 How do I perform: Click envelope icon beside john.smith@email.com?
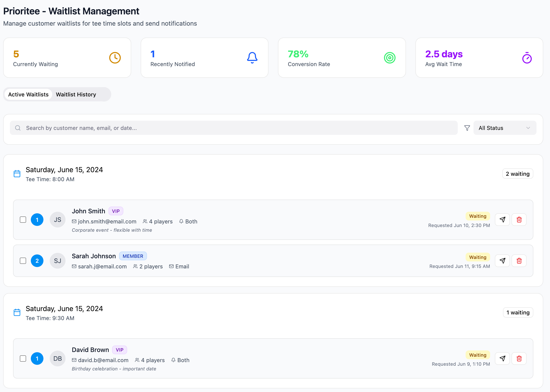point(74,221)
